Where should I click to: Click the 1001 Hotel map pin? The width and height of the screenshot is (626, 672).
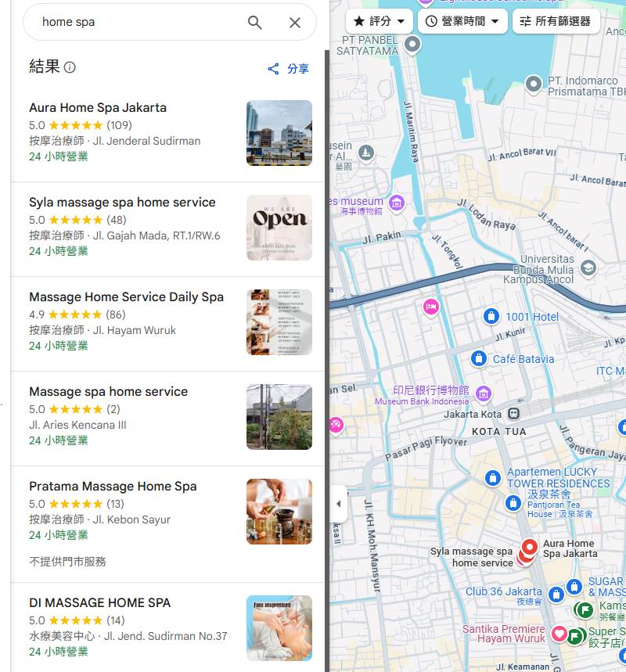click(x=491, y=317)
